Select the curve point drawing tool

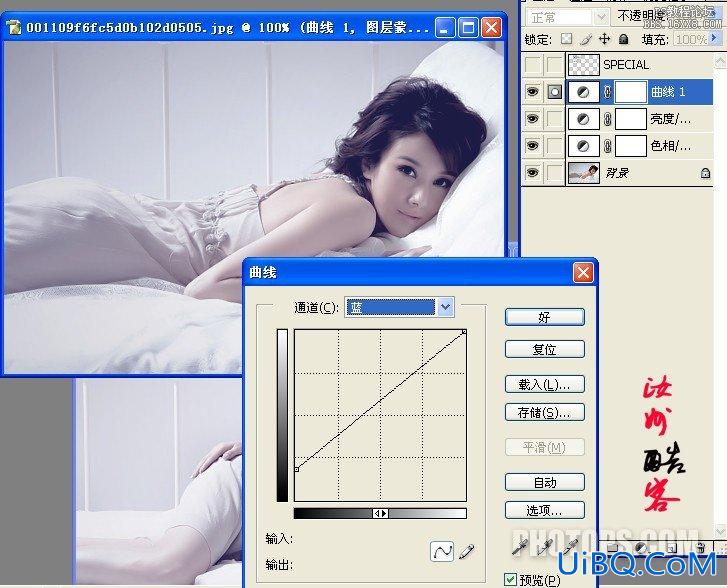point(442,551)
